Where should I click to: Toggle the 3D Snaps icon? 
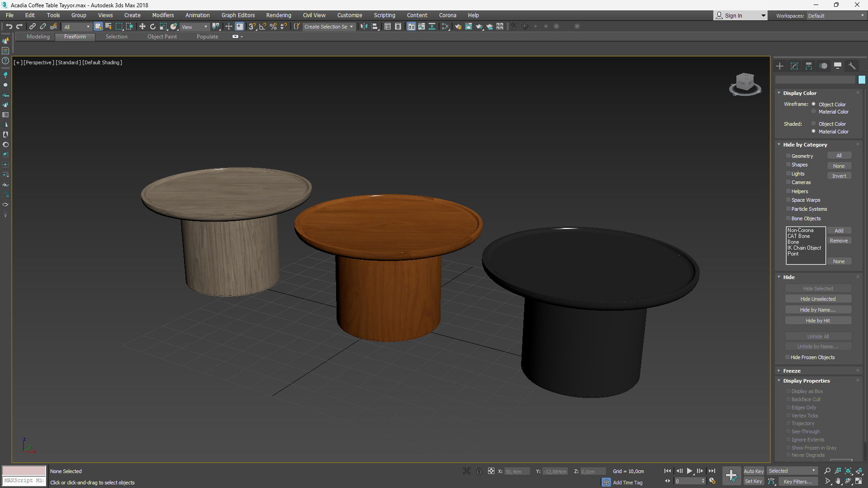[252, 27]
